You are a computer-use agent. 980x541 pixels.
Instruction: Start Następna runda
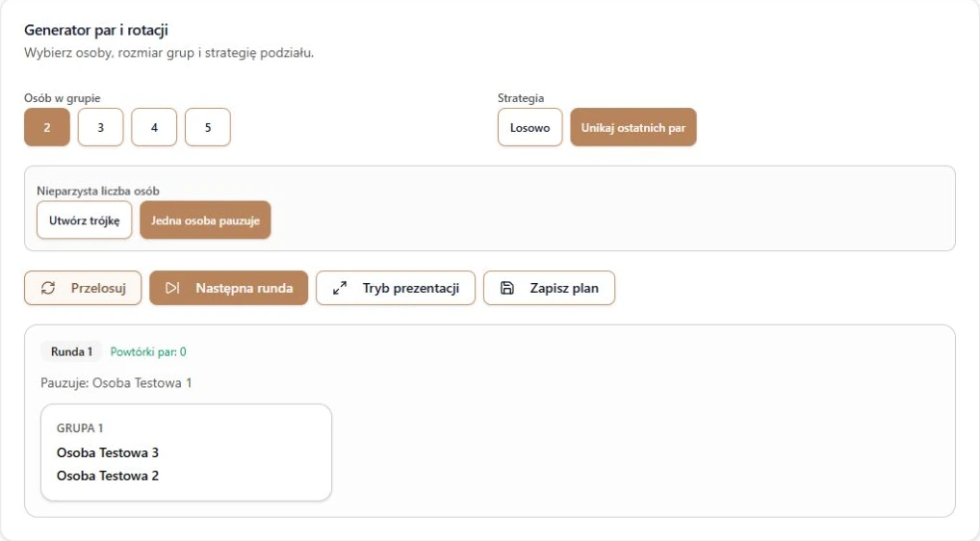tap(229, 288)
